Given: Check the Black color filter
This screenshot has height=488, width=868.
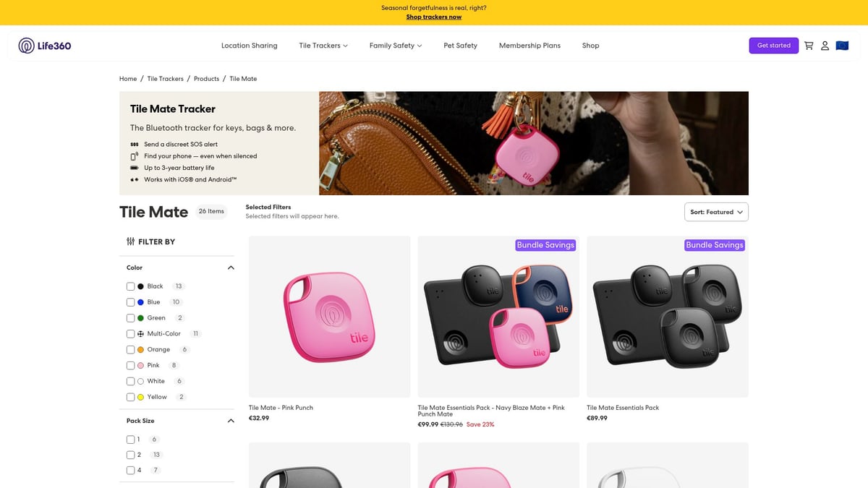Looking at the screenshot, I should (x=131, y=286).
